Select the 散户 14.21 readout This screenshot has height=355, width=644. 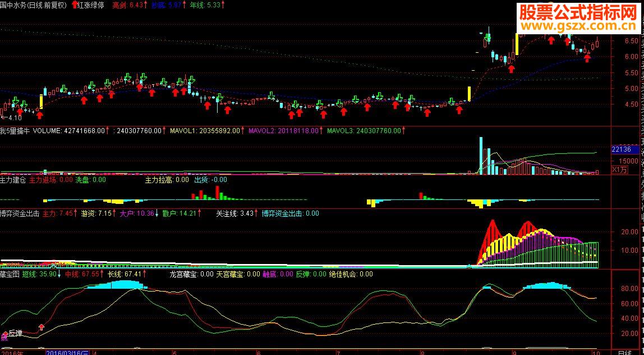(182, 213)
